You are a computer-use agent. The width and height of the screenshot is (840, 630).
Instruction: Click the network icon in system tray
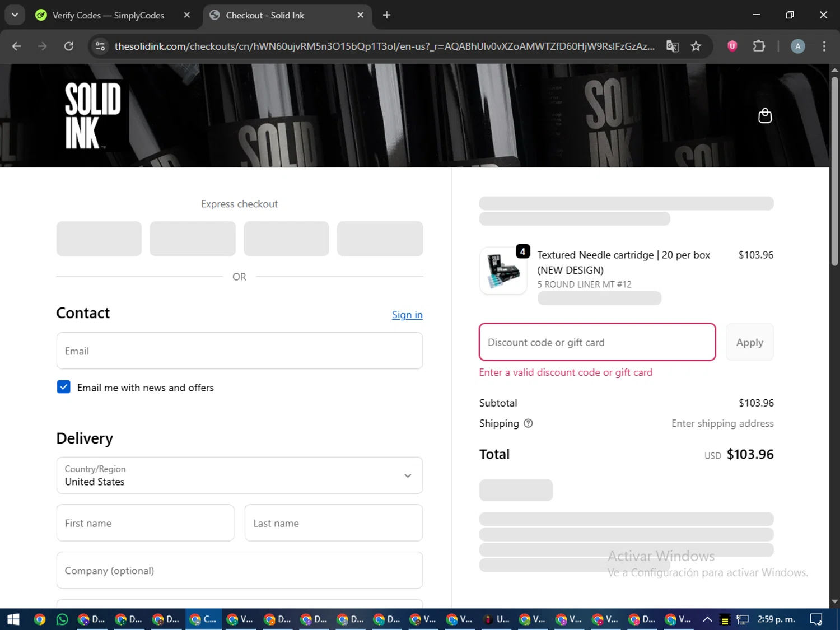[x=743, y=619]
